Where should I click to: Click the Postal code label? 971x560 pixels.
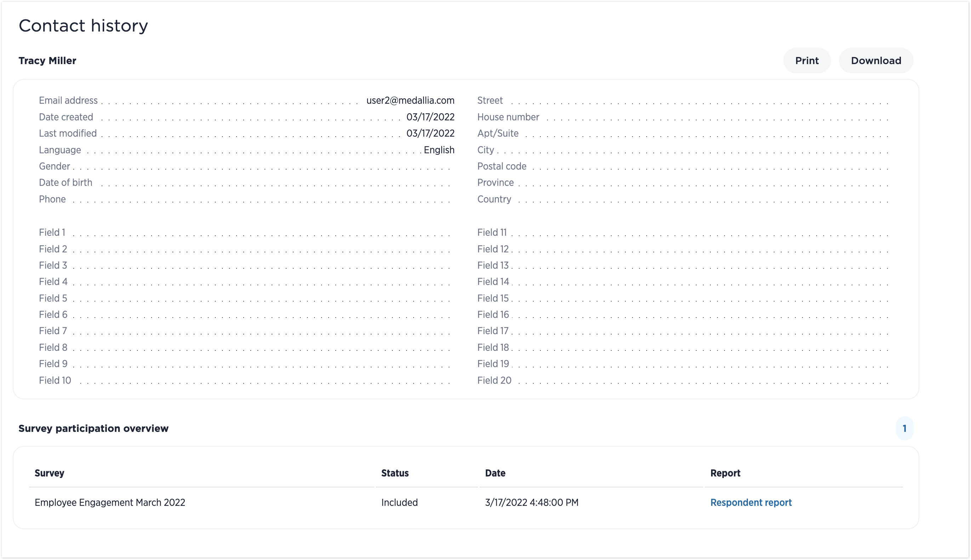click(x=502, y=166)
